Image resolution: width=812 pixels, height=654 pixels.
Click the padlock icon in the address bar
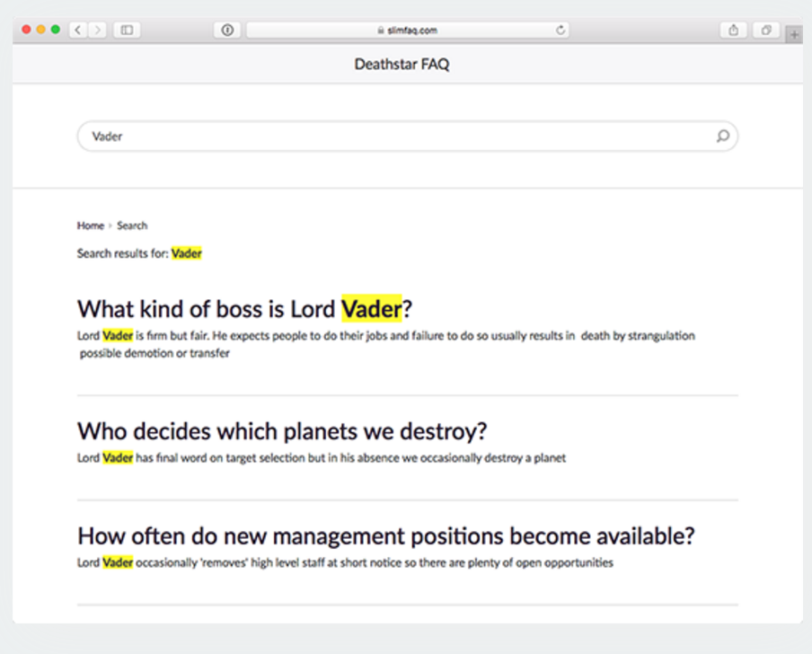pyautogui.click(x=381, y=31)
